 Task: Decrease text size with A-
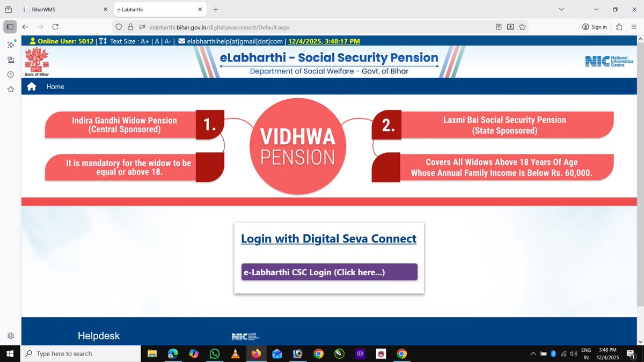pos(168,41)
